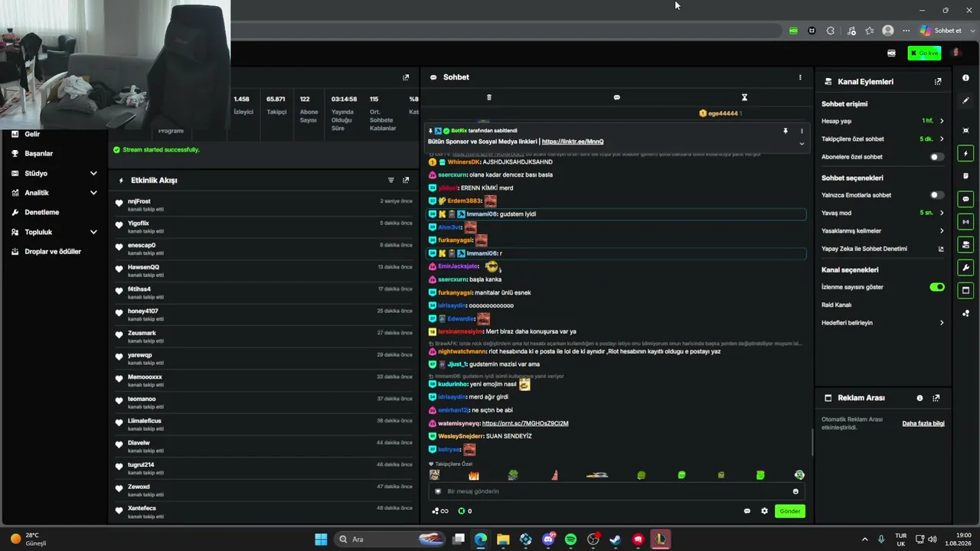
Task: Open the emoji picker in message box
Action: pos(795,491)
